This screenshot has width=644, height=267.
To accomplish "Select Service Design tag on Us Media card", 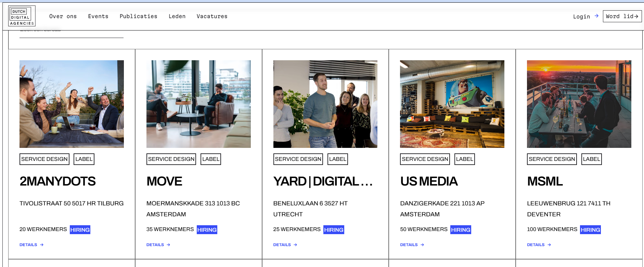I will coord(425,159).
